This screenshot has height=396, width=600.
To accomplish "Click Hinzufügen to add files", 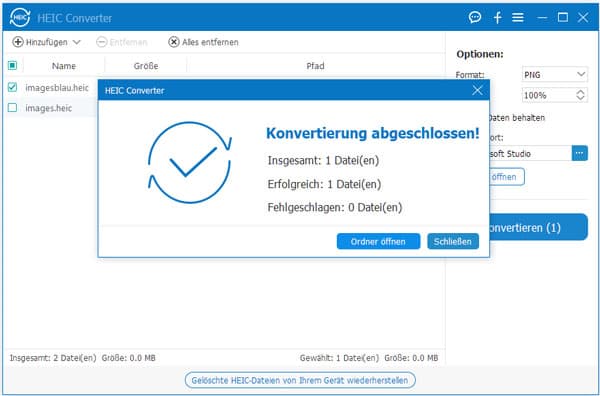I will coord(40,42).
